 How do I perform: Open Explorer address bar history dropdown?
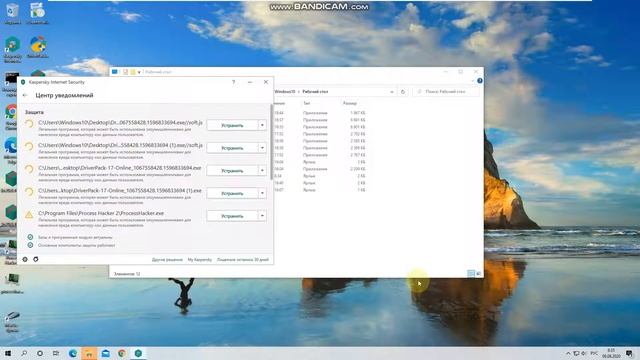pyautogui.click(x=392, y=92)
